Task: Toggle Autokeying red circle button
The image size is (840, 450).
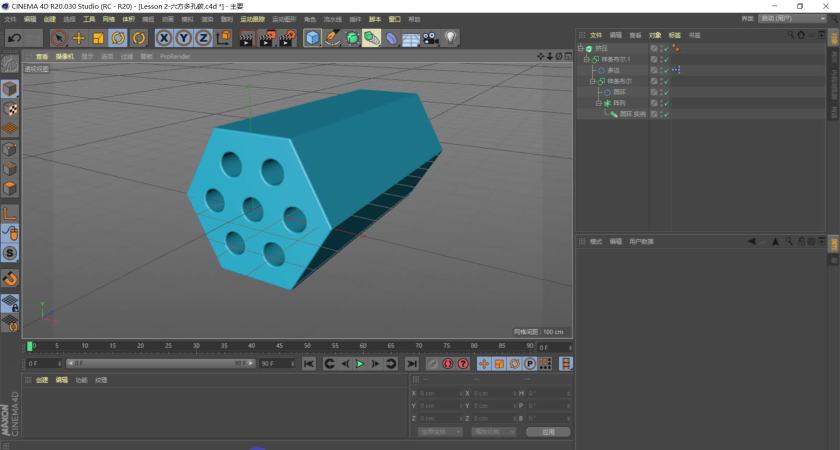Action: [448, 364]
